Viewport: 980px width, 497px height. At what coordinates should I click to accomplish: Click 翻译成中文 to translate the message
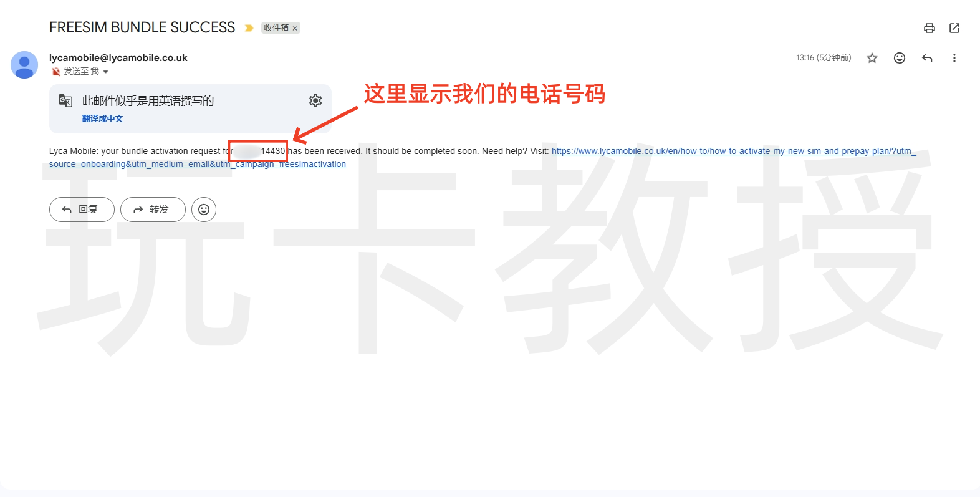[102, 118]
